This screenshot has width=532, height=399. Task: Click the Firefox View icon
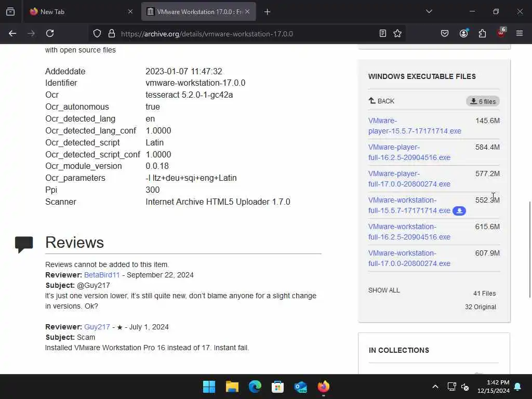pyautogui.click(x=10, y=11)
